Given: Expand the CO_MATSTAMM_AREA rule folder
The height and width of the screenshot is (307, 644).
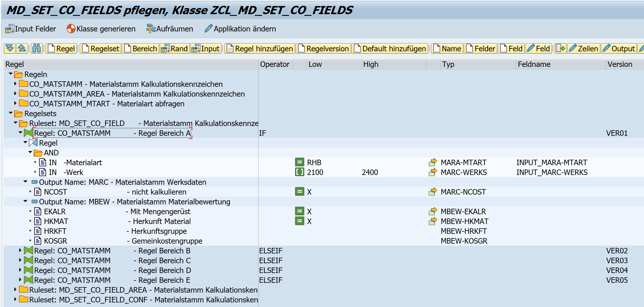Looking at the screenshot, I should point(15,94).
